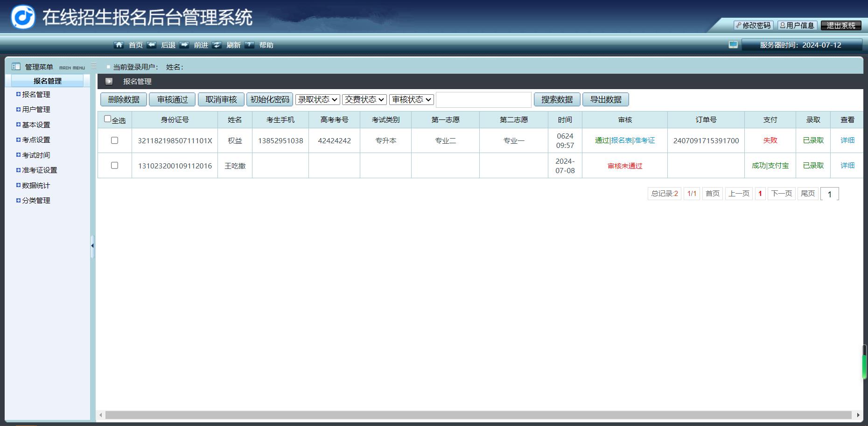
Task: Open the 审核状态 dropdown
Action: (x=411, y=99)
